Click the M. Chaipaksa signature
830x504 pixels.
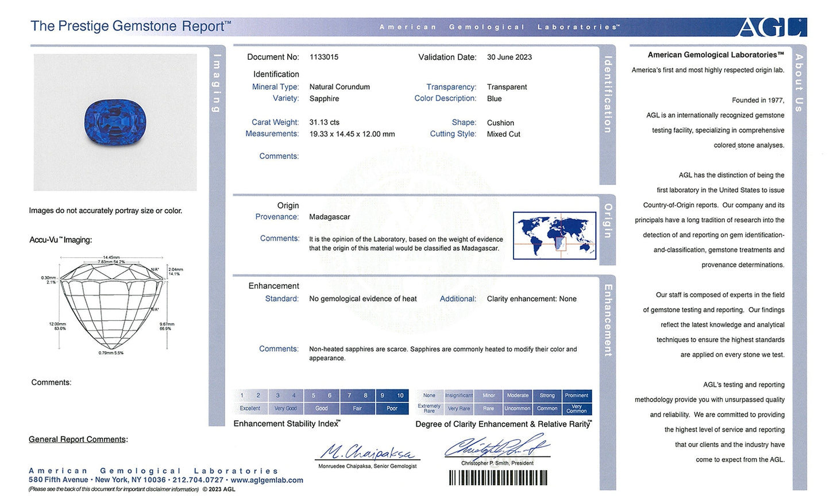[x=367, y=452]
